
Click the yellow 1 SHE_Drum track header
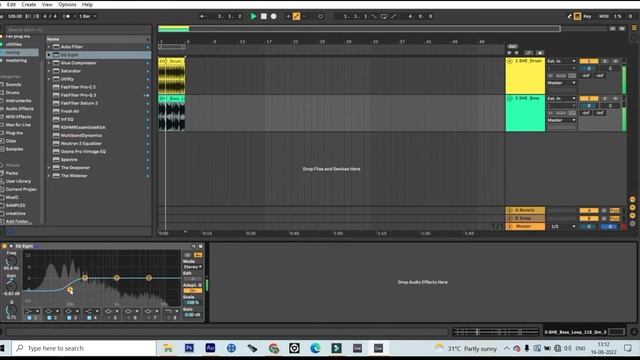pos(525,76)
